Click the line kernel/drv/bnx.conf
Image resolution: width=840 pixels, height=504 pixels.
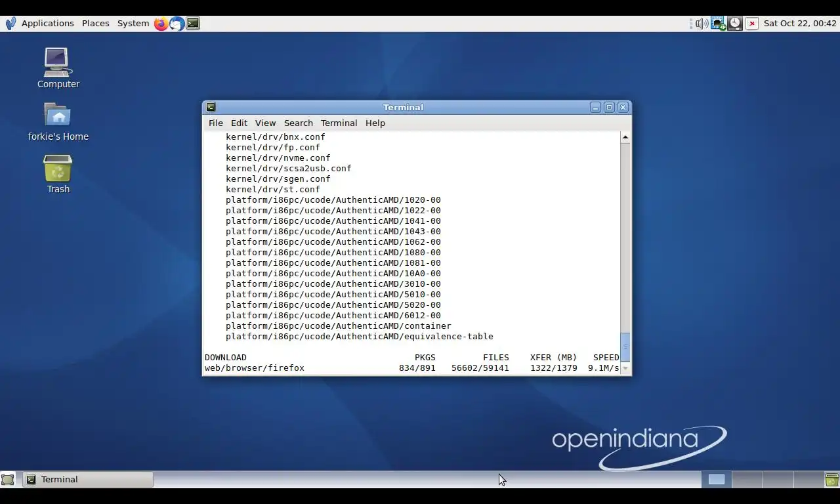point(276,137)
